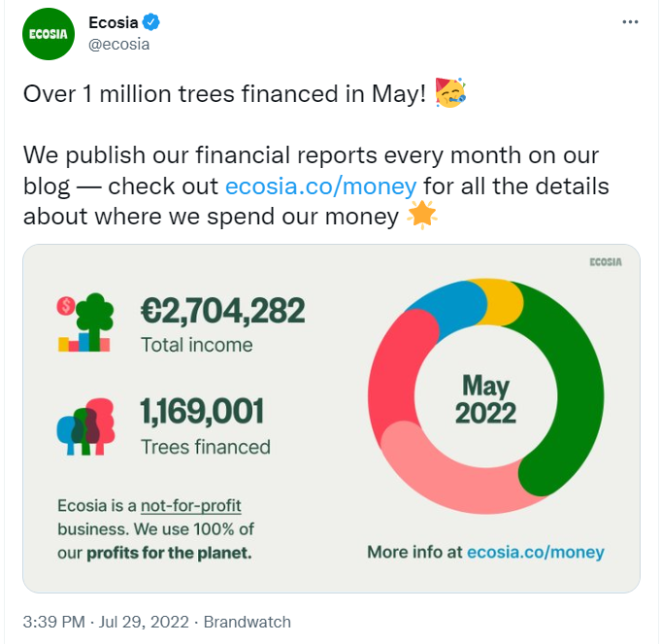Screen dimensions: 661x644
Task: Click the total income tree chart icon
Action: pos(85,322)
